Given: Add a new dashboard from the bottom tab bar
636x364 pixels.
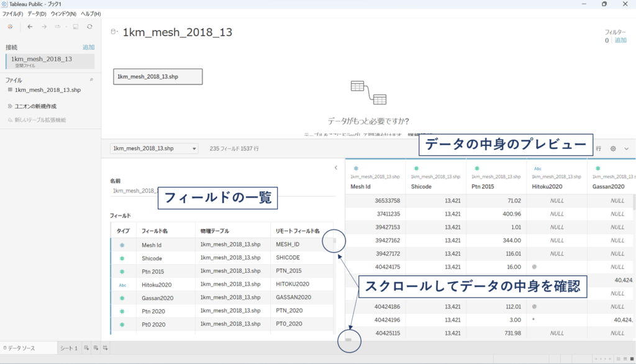Looking at the screenshot, I should point(96,348).
